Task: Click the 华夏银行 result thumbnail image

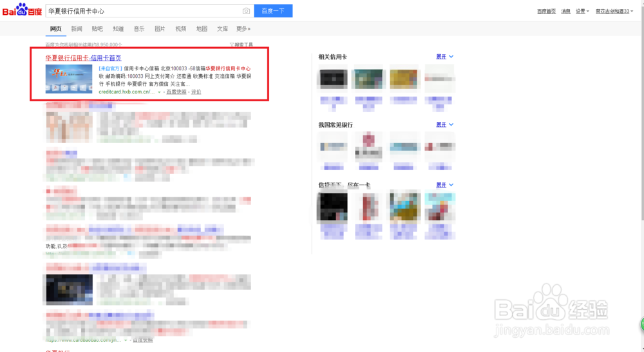Action: pos(69,79)
